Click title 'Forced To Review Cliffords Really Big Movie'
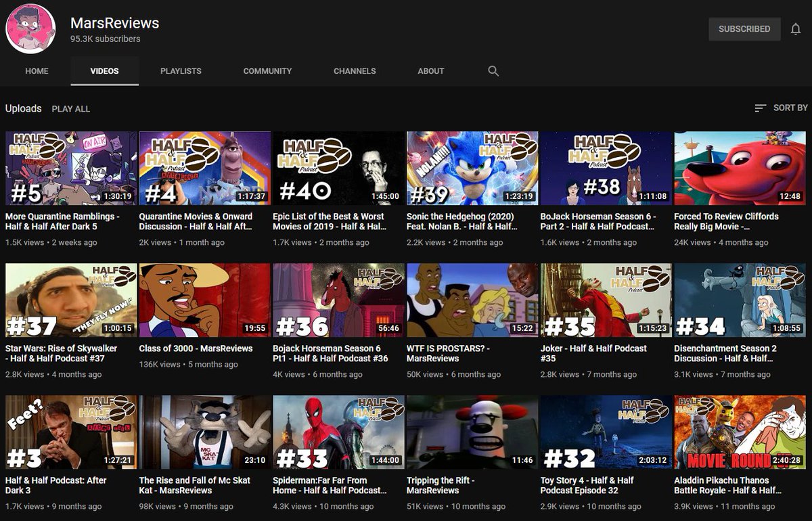 [727, 221]
